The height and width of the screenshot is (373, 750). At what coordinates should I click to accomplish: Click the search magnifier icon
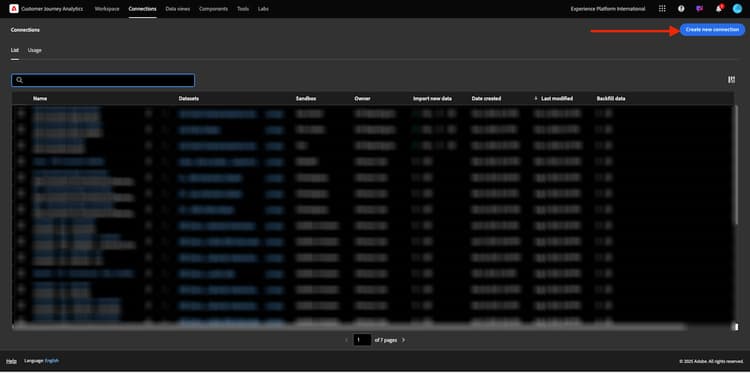[20, 80]
